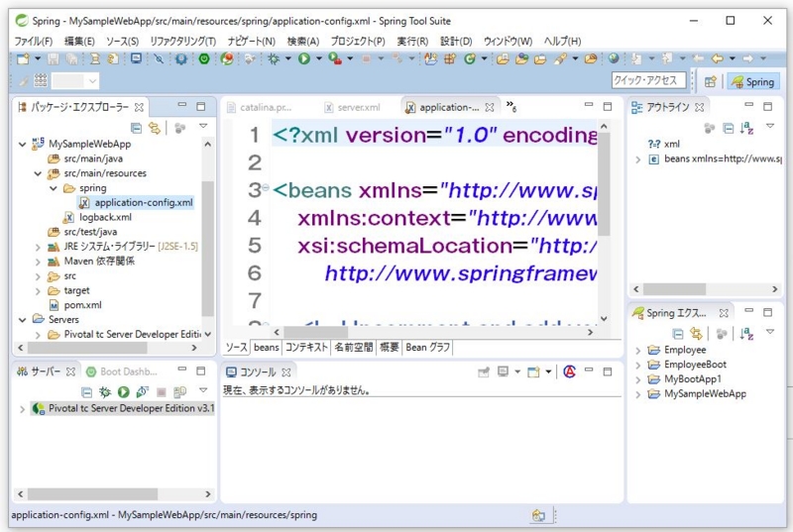Click the monitor console toolbar icon
793x532 pixels.
tap(136, 58)
